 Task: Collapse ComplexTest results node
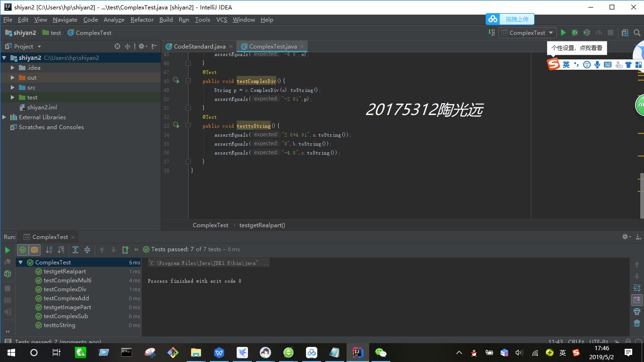point(21,263)
